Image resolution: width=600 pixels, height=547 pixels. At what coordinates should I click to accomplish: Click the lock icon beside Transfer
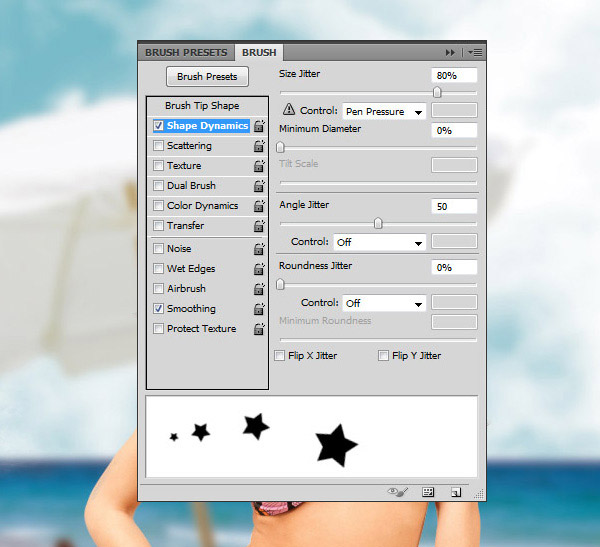(259, 226)
